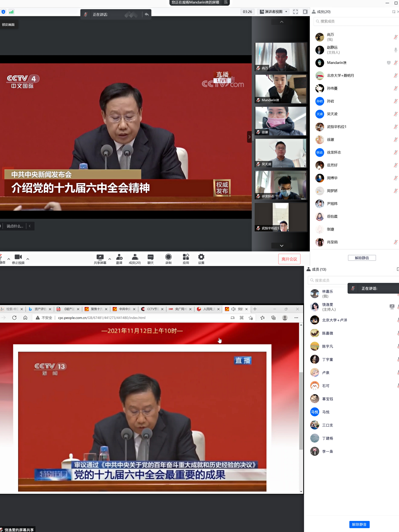Screen dimensions: 399x532
Task: Open the invite participants icon
Action: [119, 257]
